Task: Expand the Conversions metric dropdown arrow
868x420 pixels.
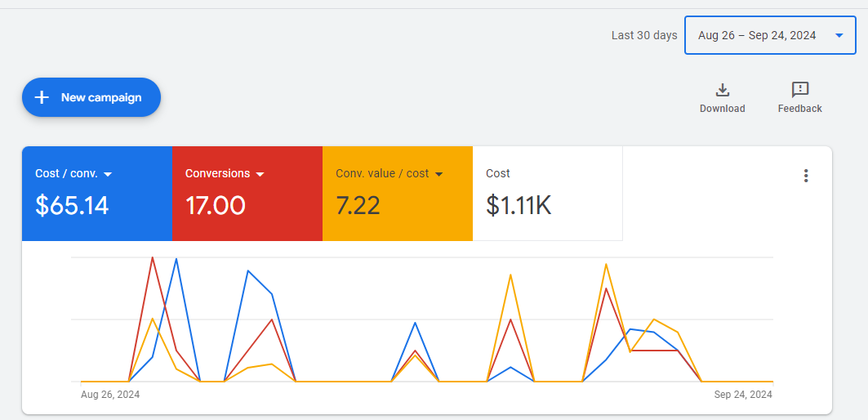Action: pos(260,174)
